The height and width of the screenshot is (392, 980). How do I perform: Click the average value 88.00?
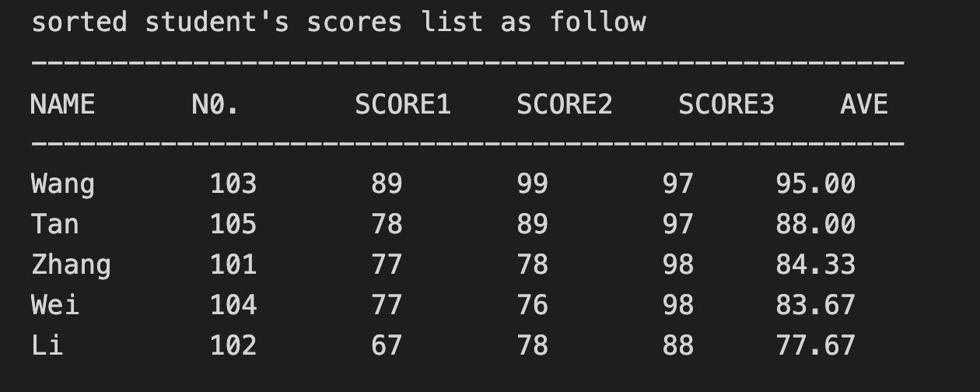click(815, 225)
